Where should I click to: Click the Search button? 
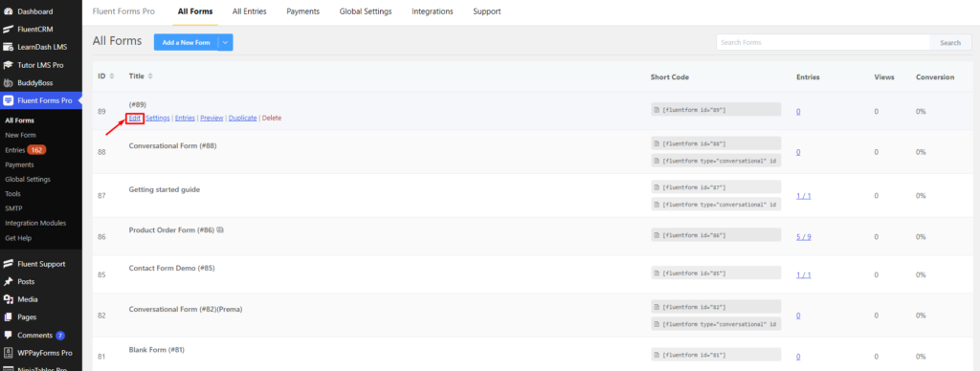(950, 42)
